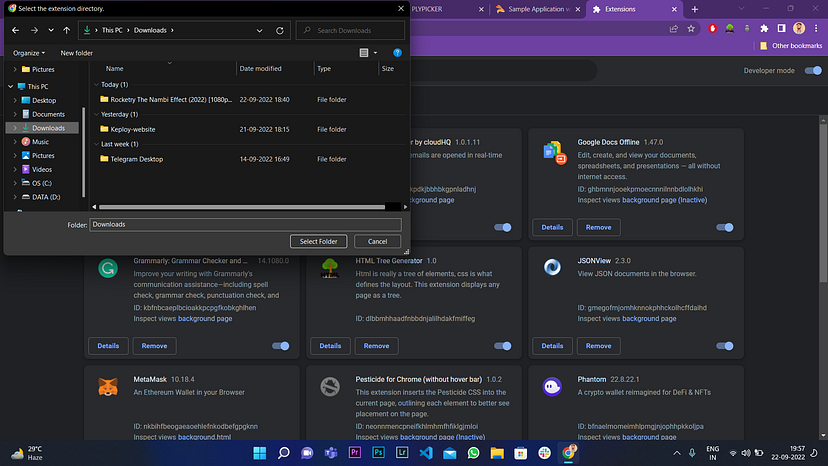The image size is (828, 466).
Task: Launch Lightroom from the taskbar
Action: pyautogui.click(x=402, y=453)
